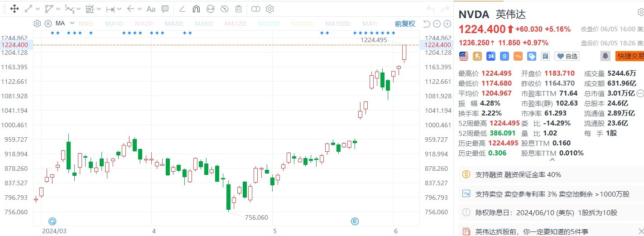Image resolution: width=644 pixels, height=236 pixels.
Task: Click the alert bell icon
Action: pyautogui.click(x=605, y=56)
